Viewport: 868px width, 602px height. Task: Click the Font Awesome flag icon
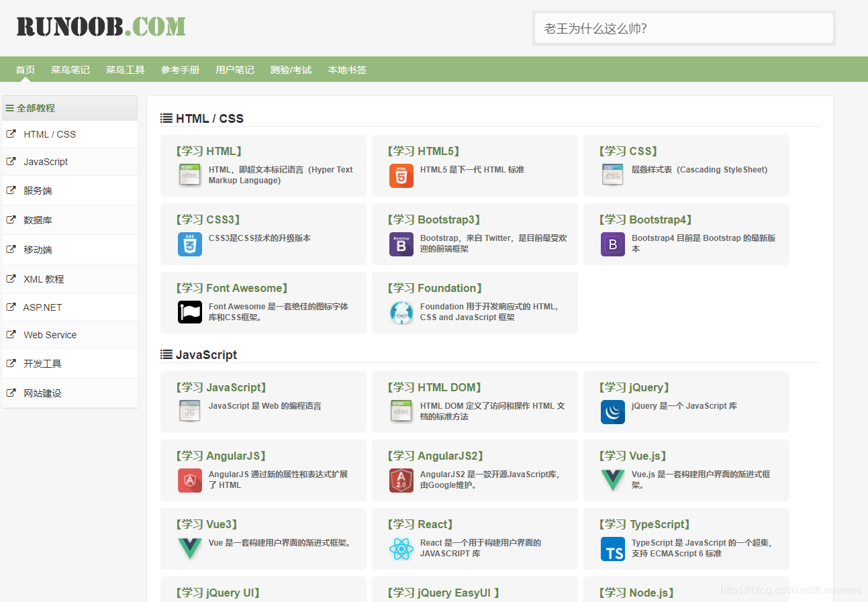tap(190, 312)
